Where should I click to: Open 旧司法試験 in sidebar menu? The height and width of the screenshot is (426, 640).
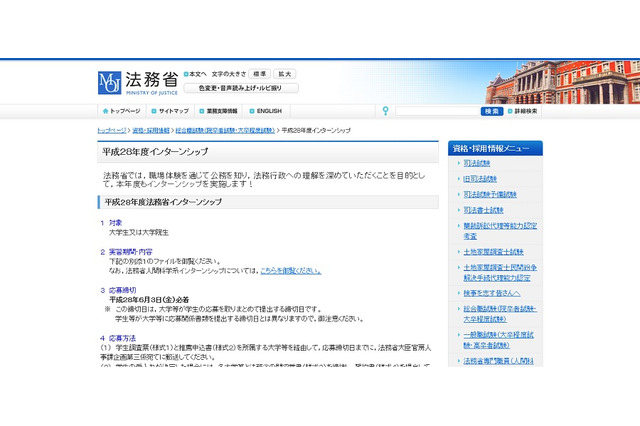tap(480, 179)
